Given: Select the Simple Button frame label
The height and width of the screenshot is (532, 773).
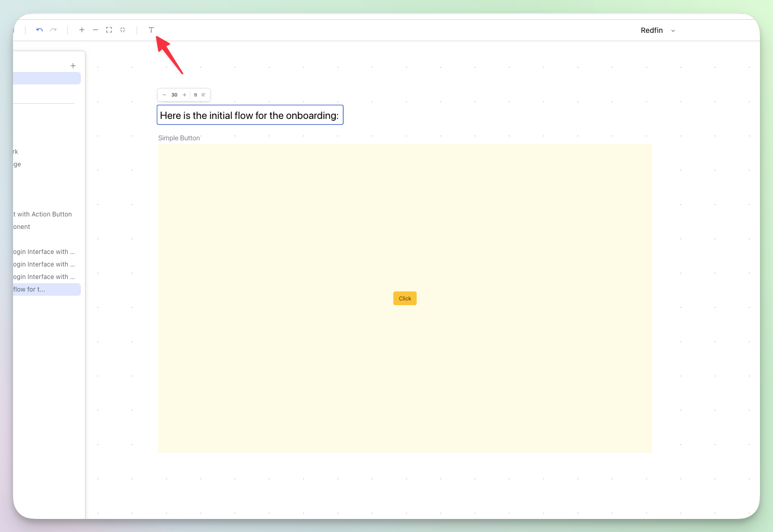Looking at the screenshot, I should pyautogui.click(x=179, y=138).
